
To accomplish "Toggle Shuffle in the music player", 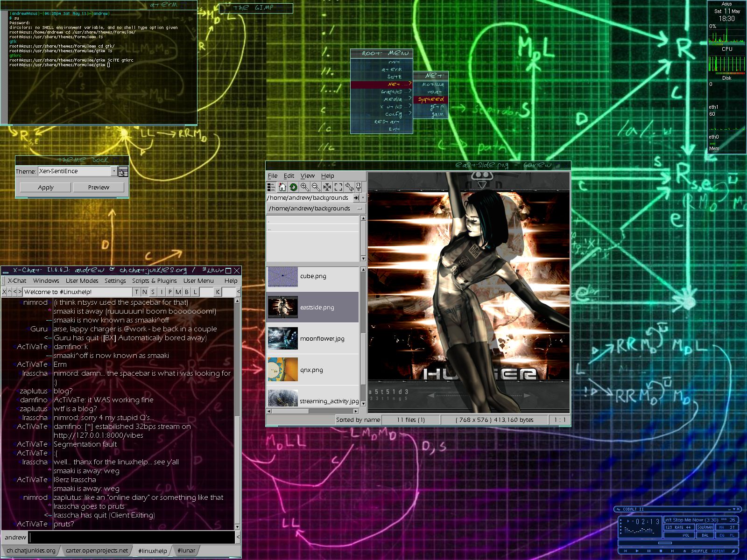I will (699, 551).
